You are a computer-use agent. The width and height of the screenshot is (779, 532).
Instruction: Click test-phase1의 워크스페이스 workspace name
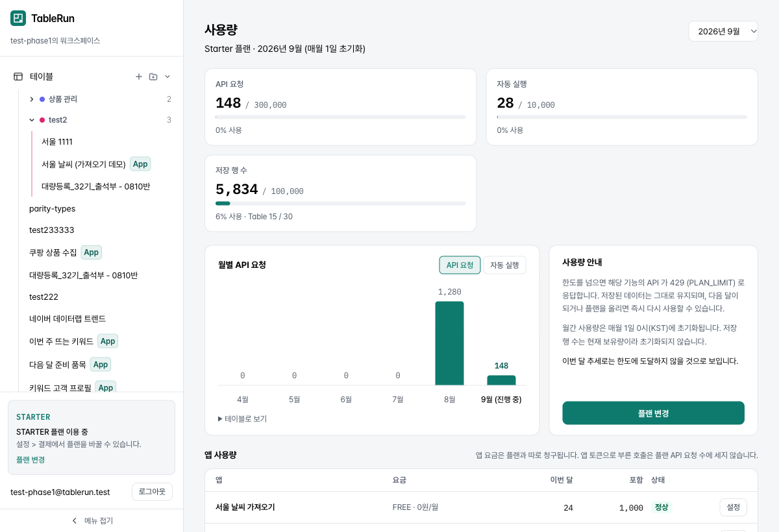coord(55,40)
